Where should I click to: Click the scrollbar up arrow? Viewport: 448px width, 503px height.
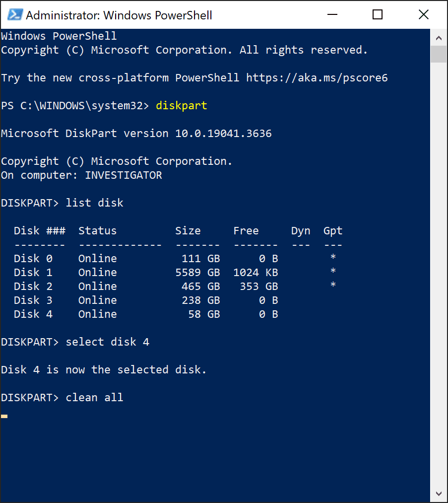438,37
